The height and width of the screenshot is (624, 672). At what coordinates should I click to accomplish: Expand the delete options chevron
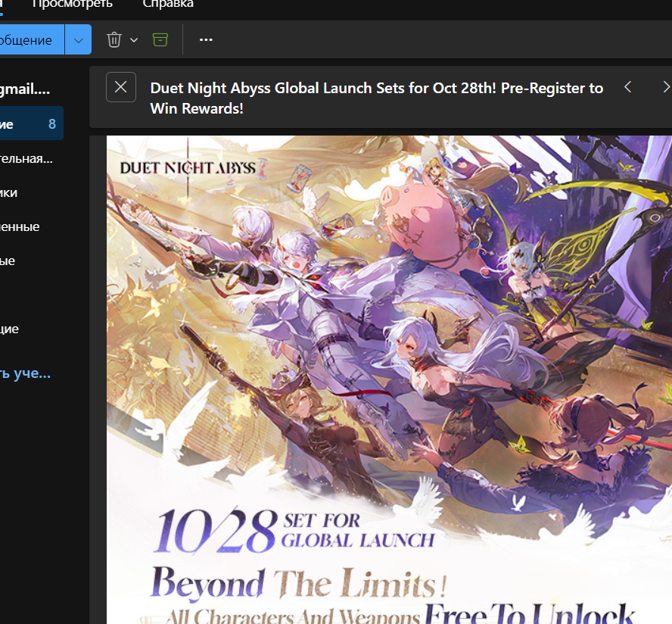point(134,40)
